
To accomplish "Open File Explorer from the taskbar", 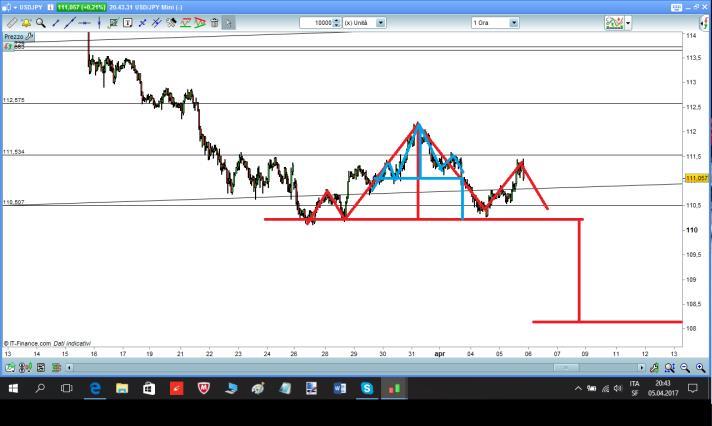I will click(x=122, y=388).
